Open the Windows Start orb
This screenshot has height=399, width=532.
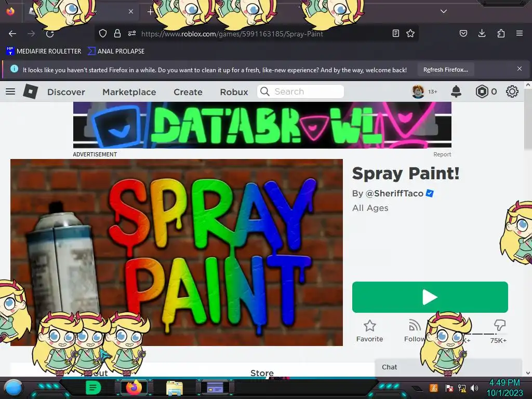(14, 388)
